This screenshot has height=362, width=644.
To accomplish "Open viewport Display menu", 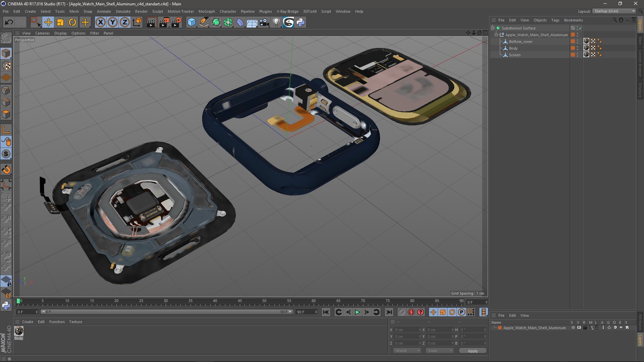I will tap(60, 33).
